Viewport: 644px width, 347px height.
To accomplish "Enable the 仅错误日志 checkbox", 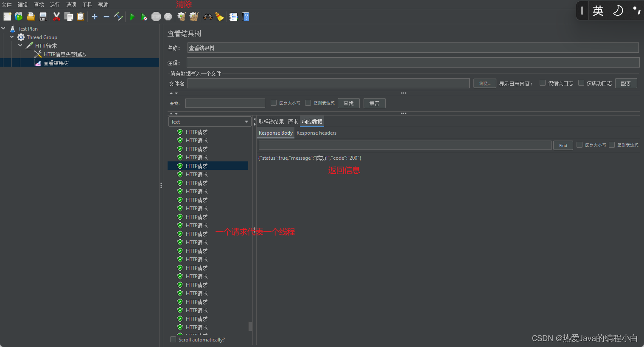I will click(x=543, y=83).
